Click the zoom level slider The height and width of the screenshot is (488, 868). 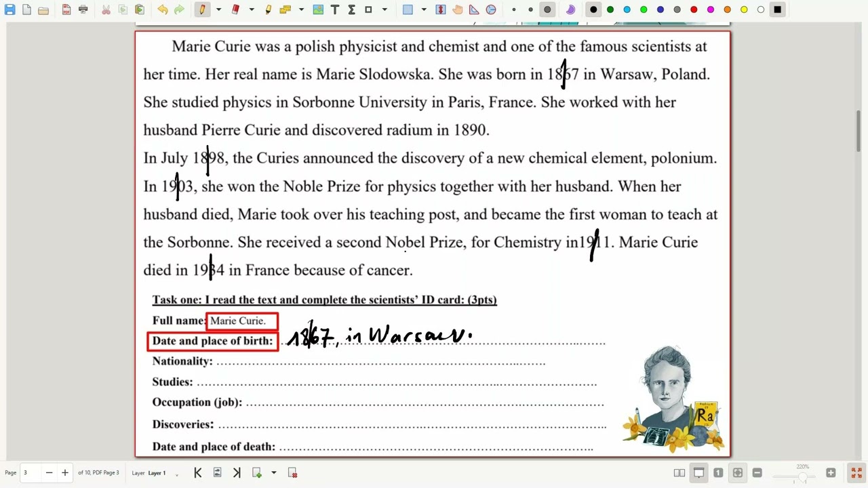click(794, 476)
